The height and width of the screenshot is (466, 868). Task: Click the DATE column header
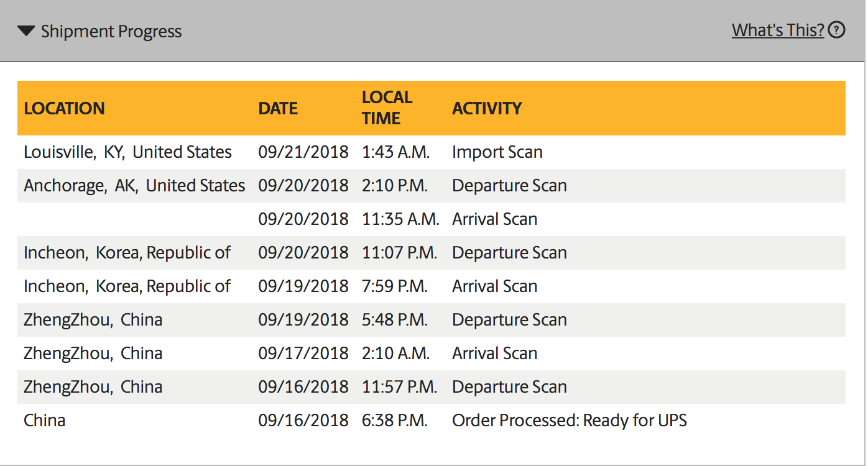pyautogui.click(x=278, y=108)
